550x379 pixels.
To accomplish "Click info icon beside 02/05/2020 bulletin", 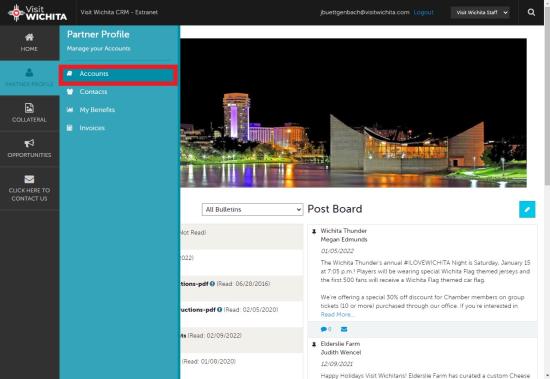I will pos(220,310).
